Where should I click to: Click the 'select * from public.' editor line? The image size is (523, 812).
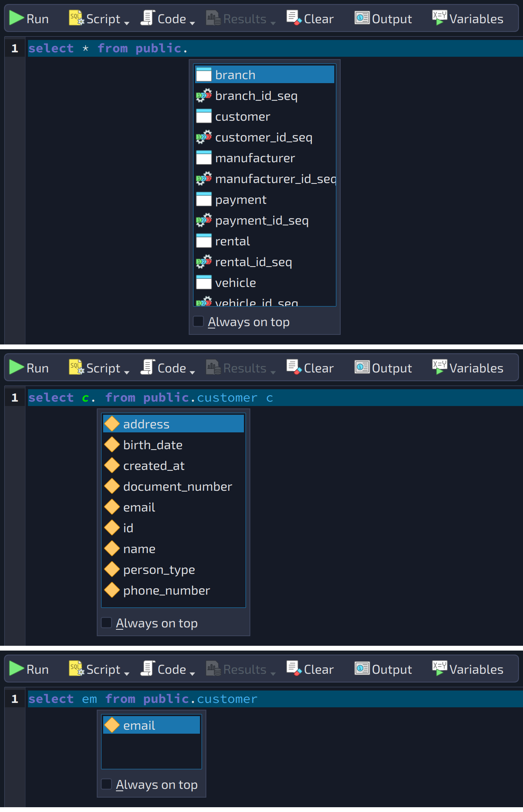coord(275,48)
